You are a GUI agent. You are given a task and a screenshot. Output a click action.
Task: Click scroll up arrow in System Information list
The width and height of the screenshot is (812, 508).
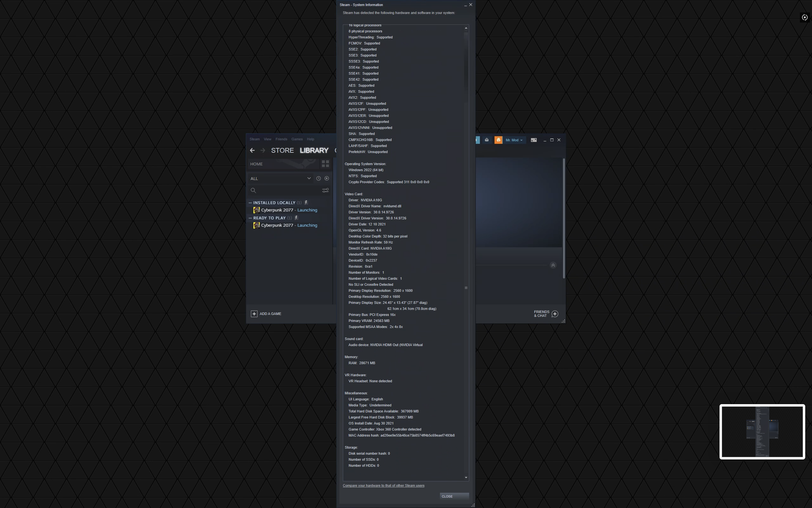pos(466,28)
